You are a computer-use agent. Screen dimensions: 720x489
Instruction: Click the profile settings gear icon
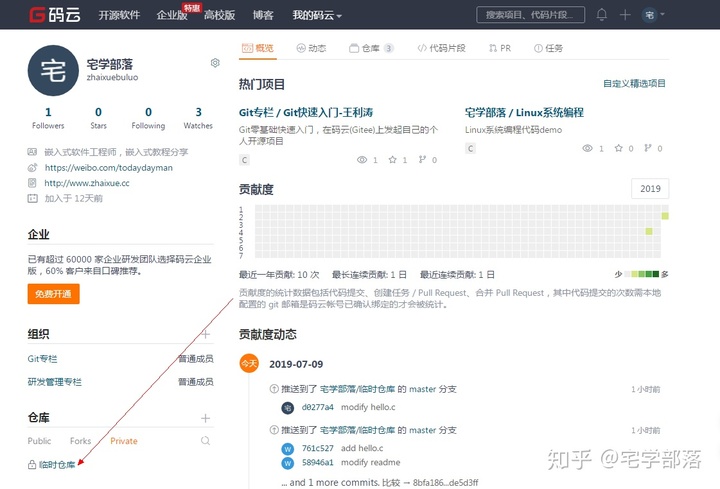coord(215,63)
